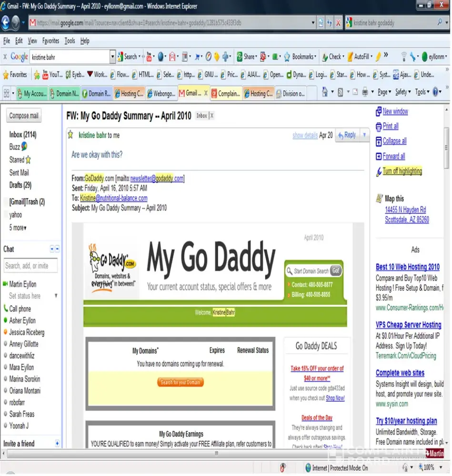
Task: Open Google toolbar search box dropdown
Action: coord(113,57)
